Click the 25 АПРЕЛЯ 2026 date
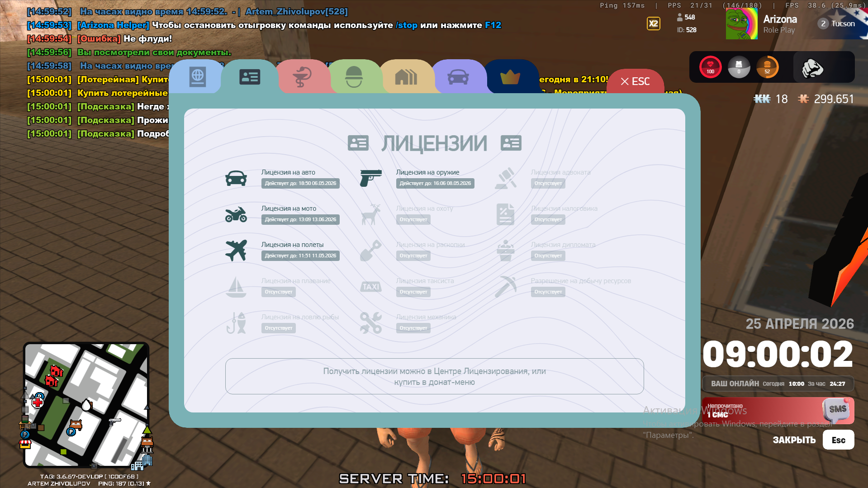Screen dimensions: 868x488 click(800, 324)
